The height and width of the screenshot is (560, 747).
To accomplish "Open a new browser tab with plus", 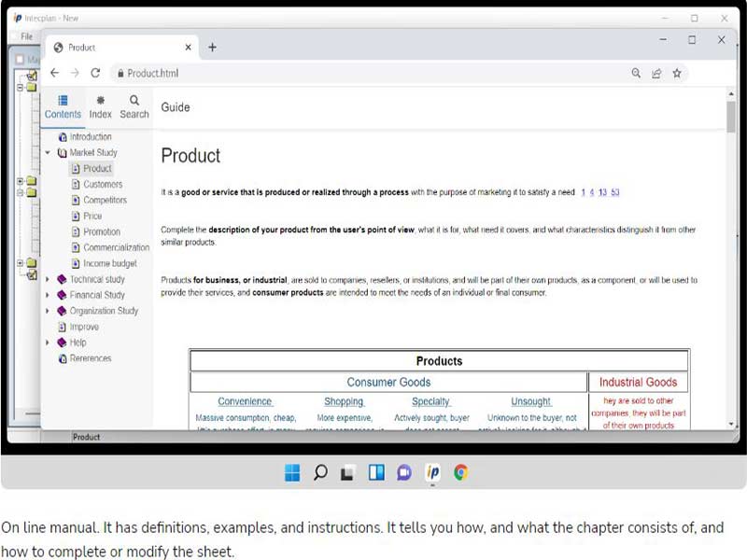I will tap(213, 48).
